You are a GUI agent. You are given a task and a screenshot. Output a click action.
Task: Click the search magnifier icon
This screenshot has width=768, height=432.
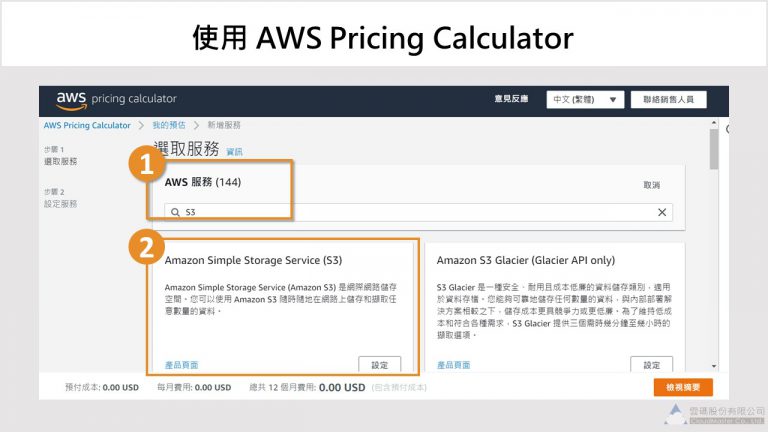click(x=176, y=212)
